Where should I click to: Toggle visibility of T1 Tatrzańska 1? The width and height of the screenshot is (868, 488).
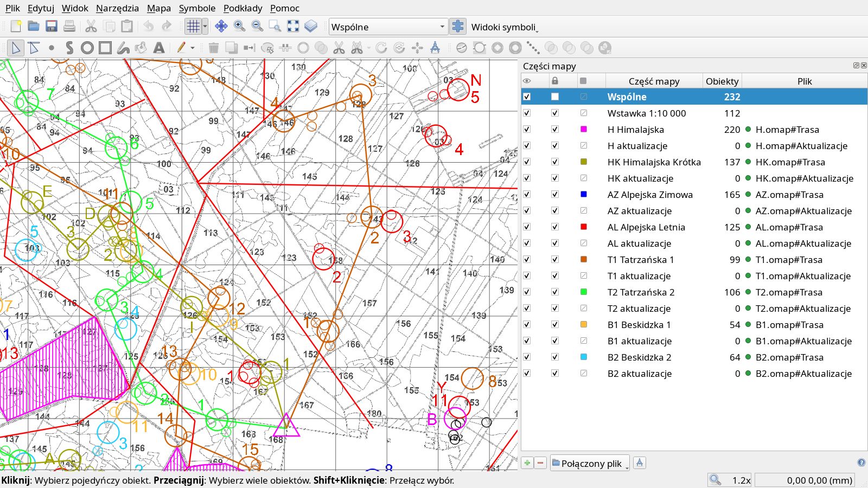[x=527, y=260]
